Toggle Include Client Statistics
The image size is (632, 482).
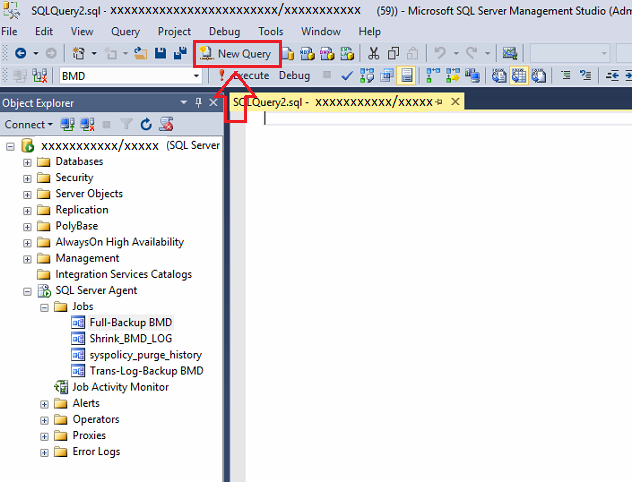[472, 76]
